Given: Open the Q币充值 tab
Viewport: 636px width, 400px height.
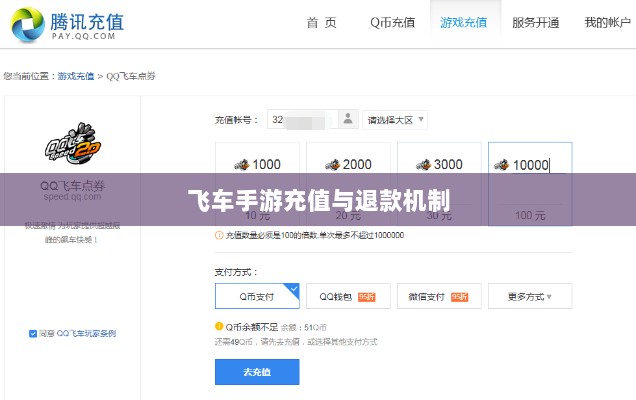Looking at the screenshot, I should tap(392, 23).
